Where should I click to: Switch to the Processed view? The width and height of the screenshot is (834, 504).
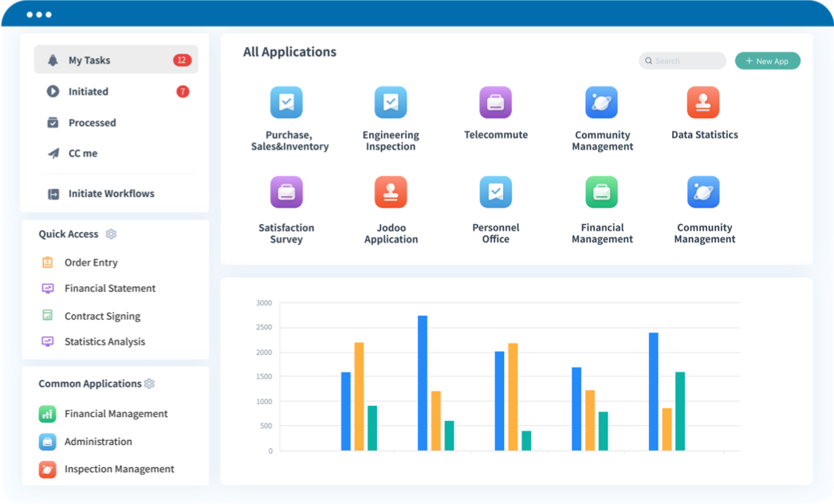point(92,123)
